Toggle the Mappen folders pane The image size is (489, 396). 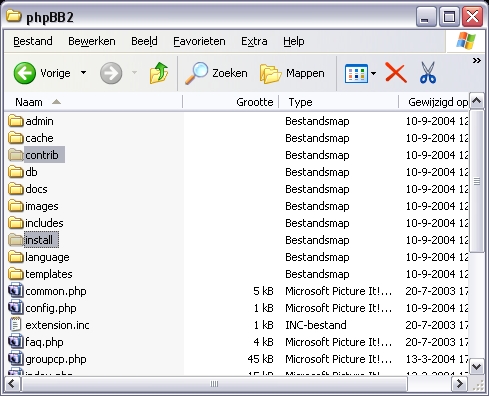click(x=292, y=73)
